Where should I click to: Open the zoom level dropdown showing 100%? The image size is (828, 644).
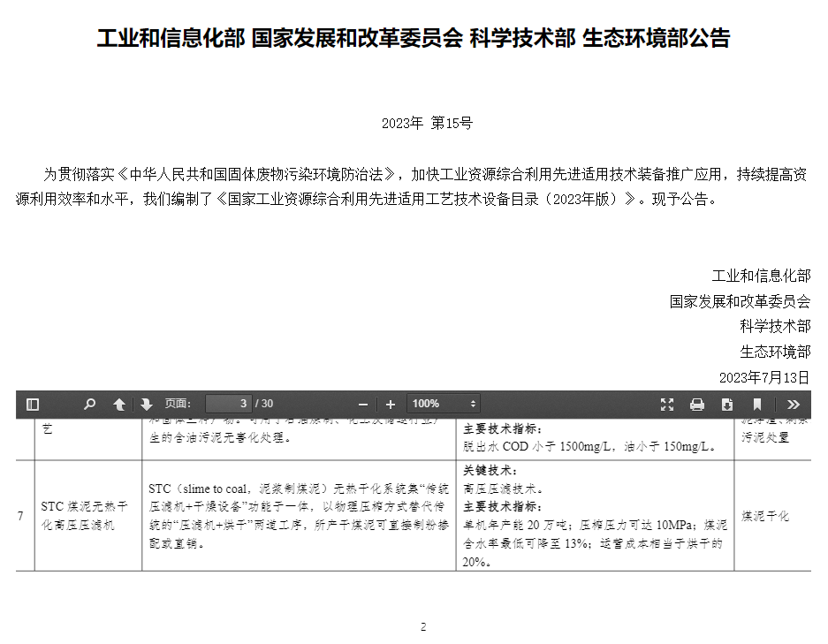pyautogui.click(x=443, y=404)
